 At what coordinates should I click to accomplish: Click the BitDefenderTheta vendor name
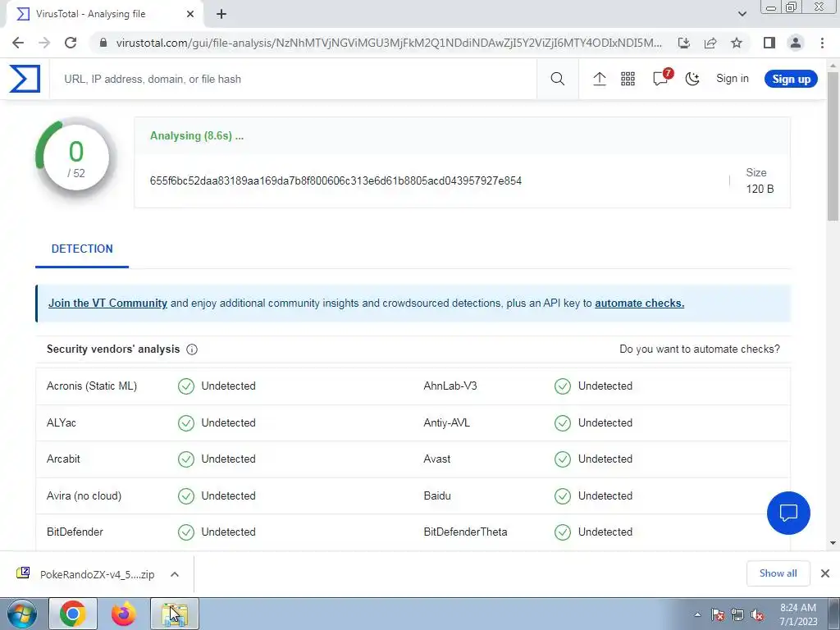pos(465,532)
